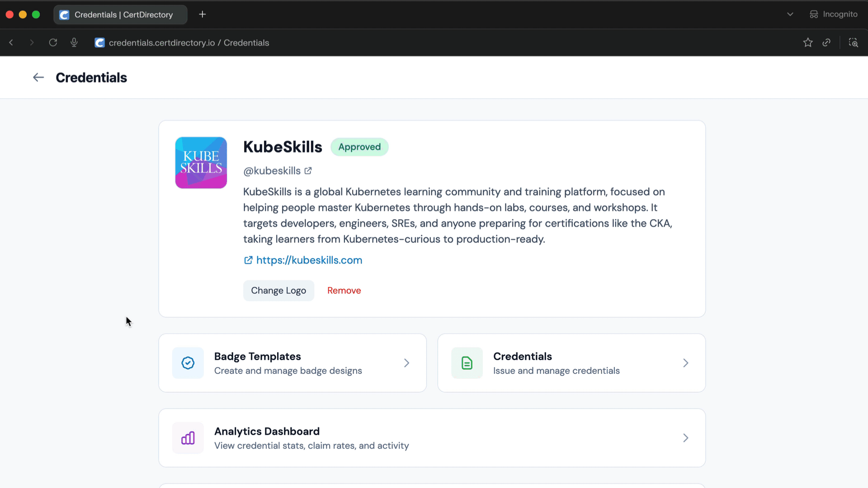Reload the page with the refresh icon
This screenshot has width=868, height=488.
(53, 42)
